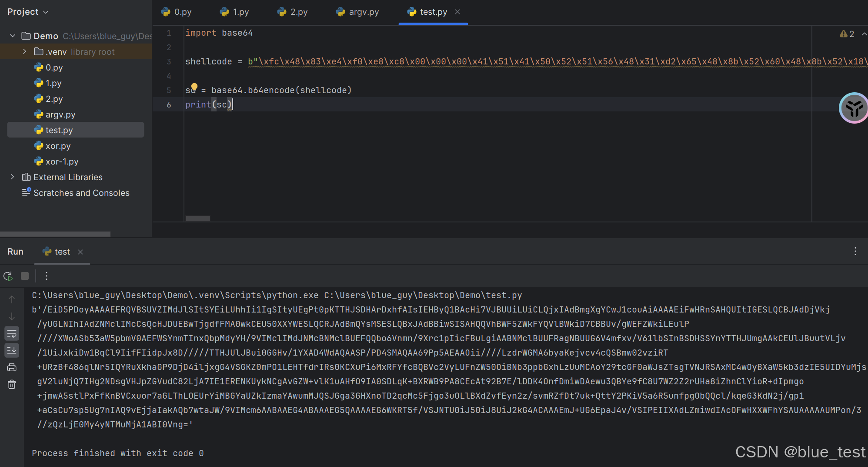Open the Project view dropdown
The height and width of the screenshot is (467, 868).
coord(28,12)
